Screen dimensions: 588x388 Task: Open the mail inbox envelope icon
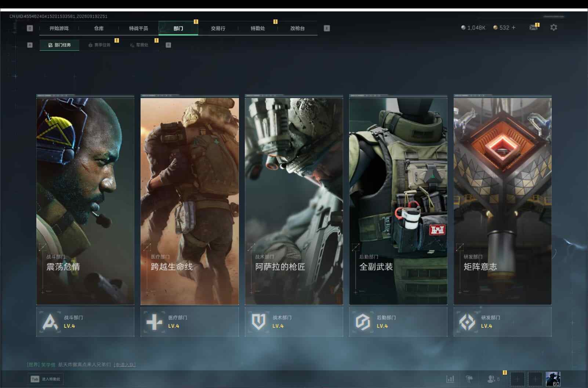click(x=533, y=28)
